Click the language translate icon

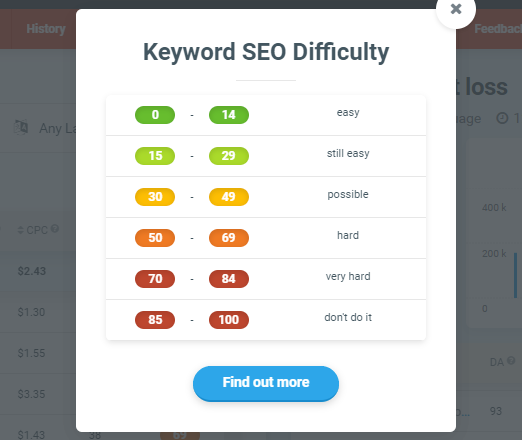21,128
